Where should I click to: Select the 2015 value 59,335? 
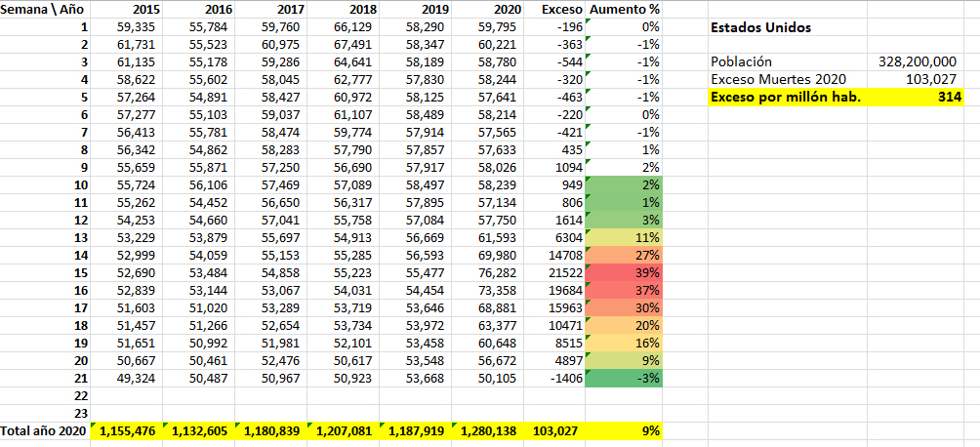pos(126,27)
